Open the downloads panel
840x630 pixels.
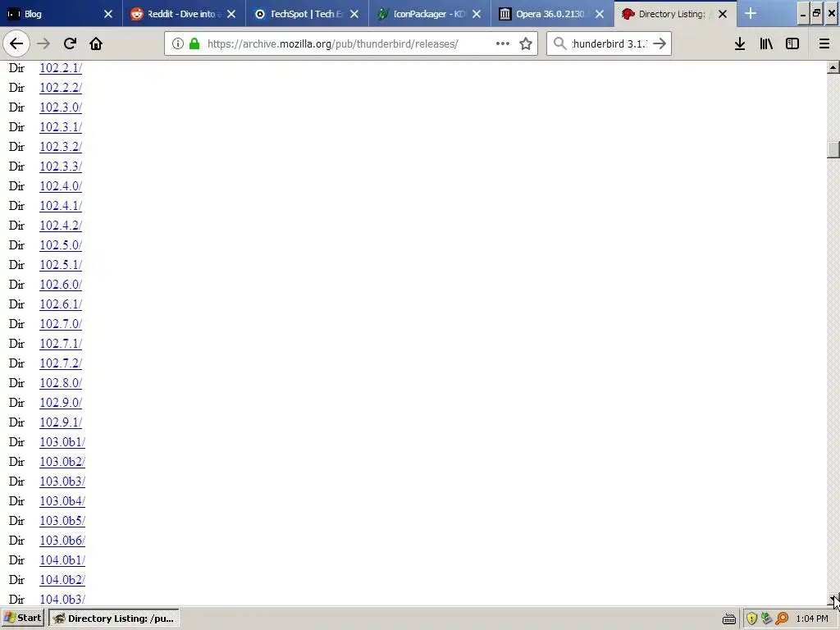pos(740,43)
